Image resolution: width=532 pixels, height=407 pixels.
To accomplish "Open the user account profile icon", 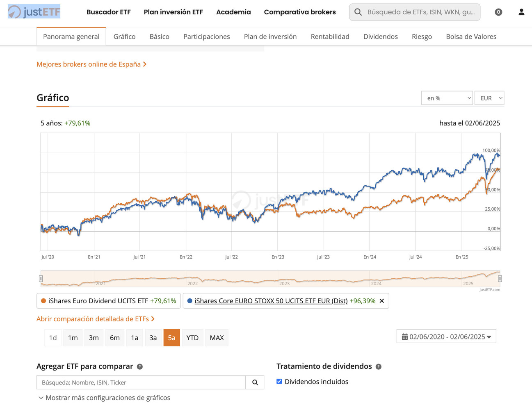I will (x=521, y=12).
